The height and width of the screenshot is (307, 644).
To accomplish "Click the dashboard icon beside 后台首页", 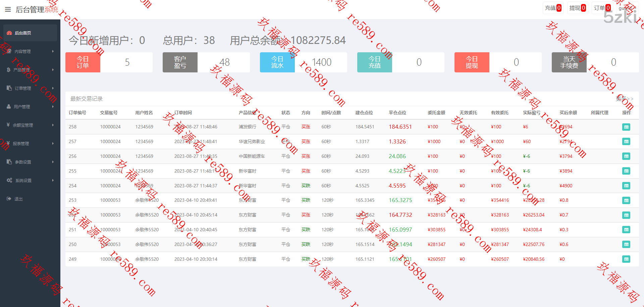I will click(x=9, y=33).
